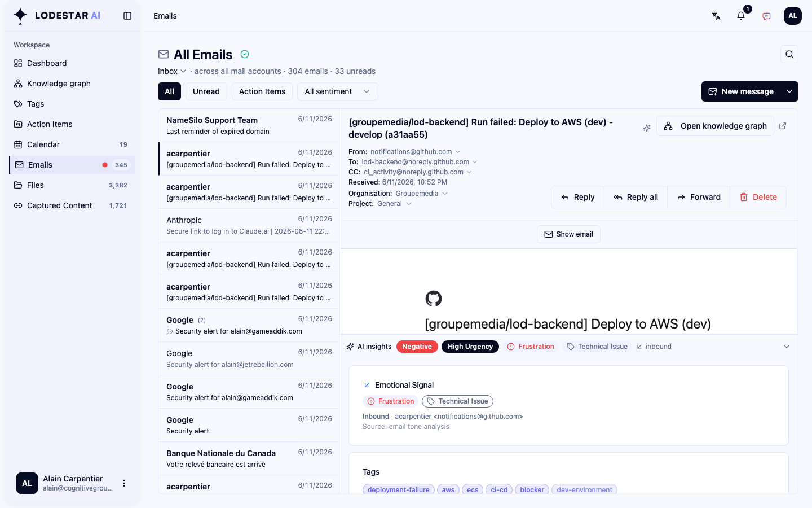Open the language translation icon
The width and height of the screenshot is (812, 508).
(x=716, y=16)
